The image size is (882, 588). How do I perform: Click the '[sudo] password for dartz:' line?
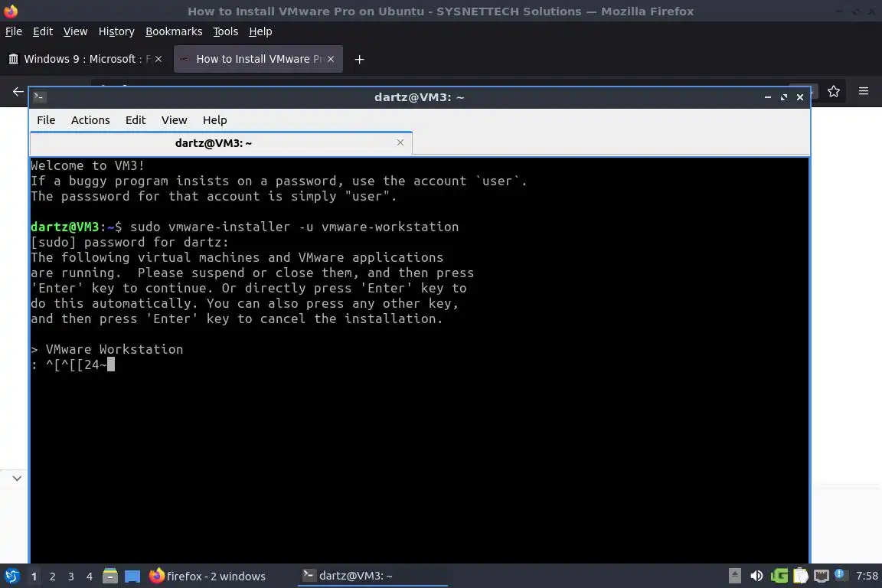pyautogui.click(x=130, y=243)
